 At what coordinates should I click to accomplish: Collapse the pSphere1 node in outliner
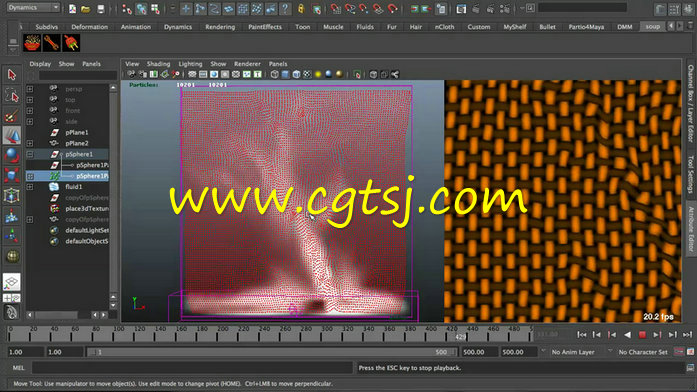click(30, 154)
